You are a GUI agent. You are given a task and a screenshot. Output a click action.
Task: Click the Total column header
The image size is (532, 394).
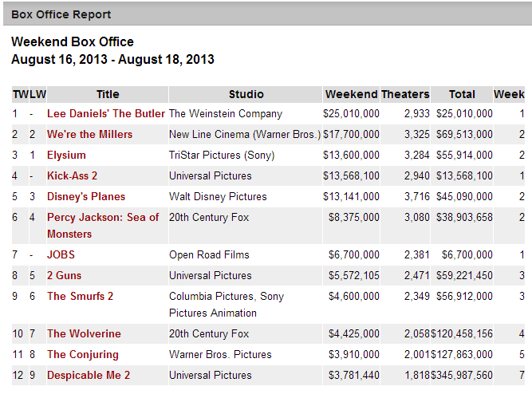click(462, 94)
